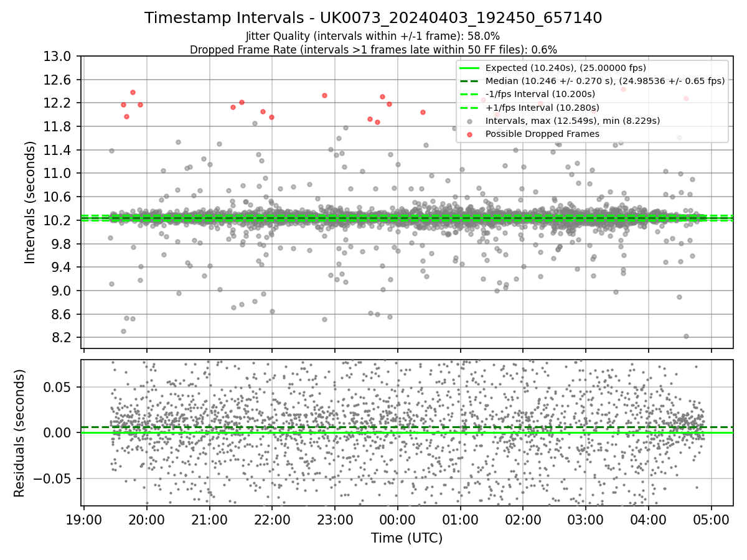
Task: Click the dark green dashed sample beside the 'Median' legend entry
Action: [x=470, y=81]
